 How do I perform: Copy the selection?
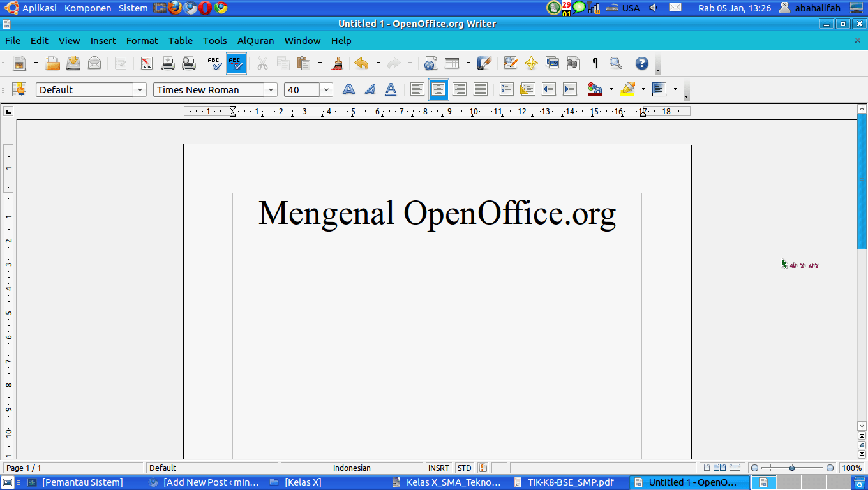pos(283,63)
